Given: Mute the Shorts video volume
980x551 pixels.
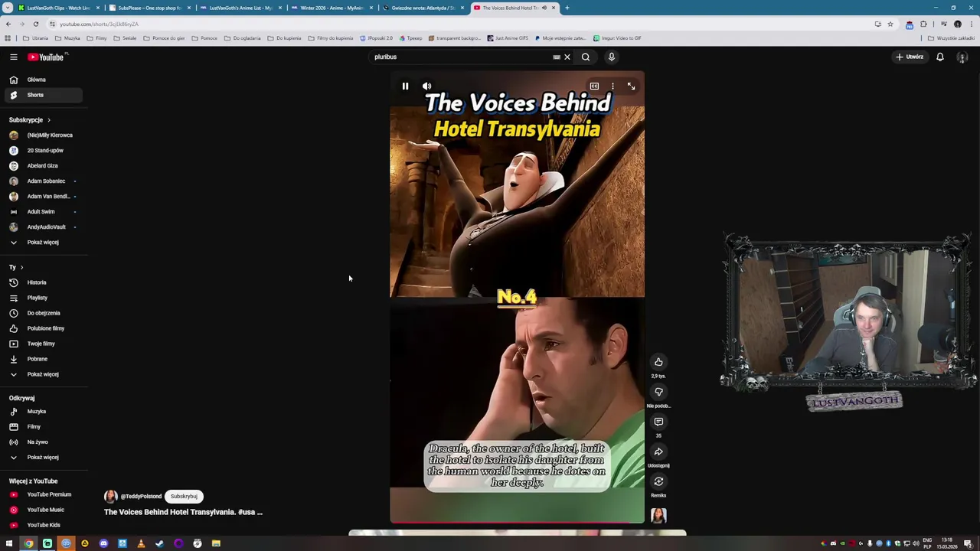Looking at the screenshot, I should coord(426,86).
